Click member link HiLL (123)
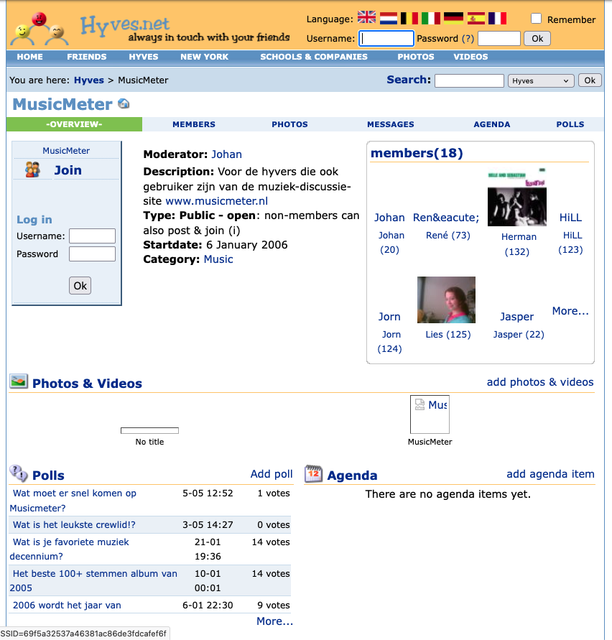Viewport: 612px width, 640px height. 571,242
